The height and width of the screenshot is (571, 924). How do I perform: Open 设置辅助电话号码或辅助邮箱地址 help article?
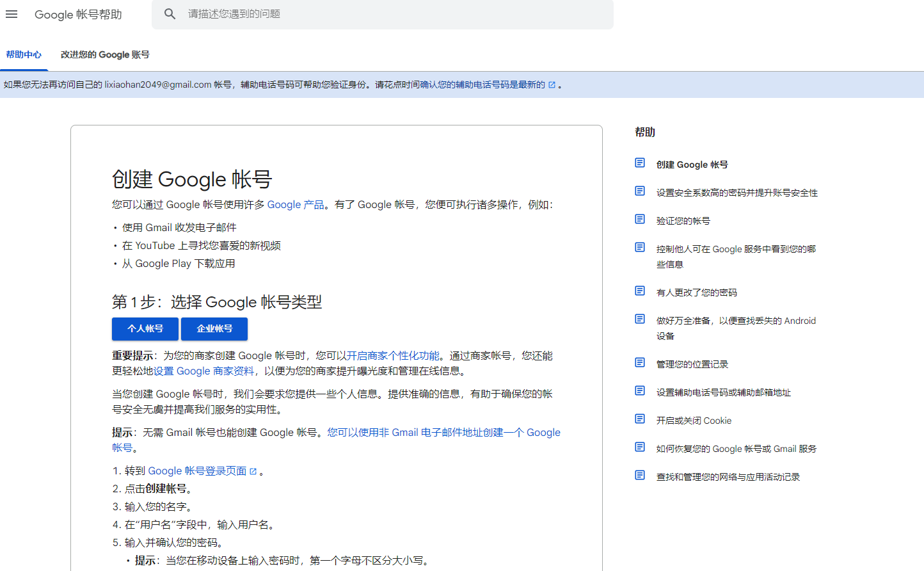[x=724, y=392]
